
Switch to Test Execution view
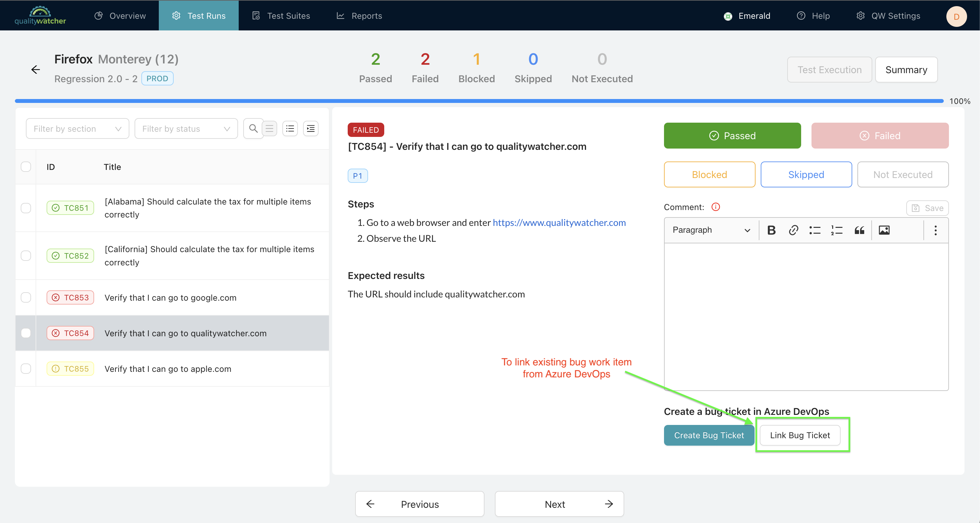829,70
